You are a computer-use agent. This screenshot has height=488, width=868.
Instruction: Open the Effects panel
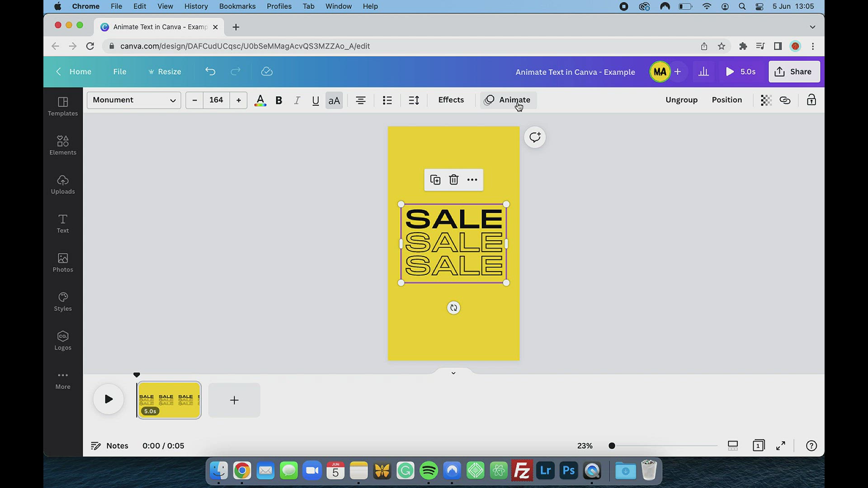coord(451,100)
